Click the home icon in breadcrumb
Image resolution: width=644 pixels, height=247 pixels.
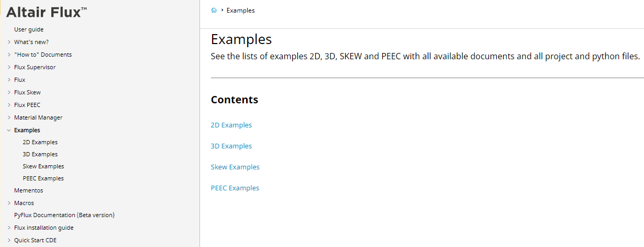click(x=214, y=10)
